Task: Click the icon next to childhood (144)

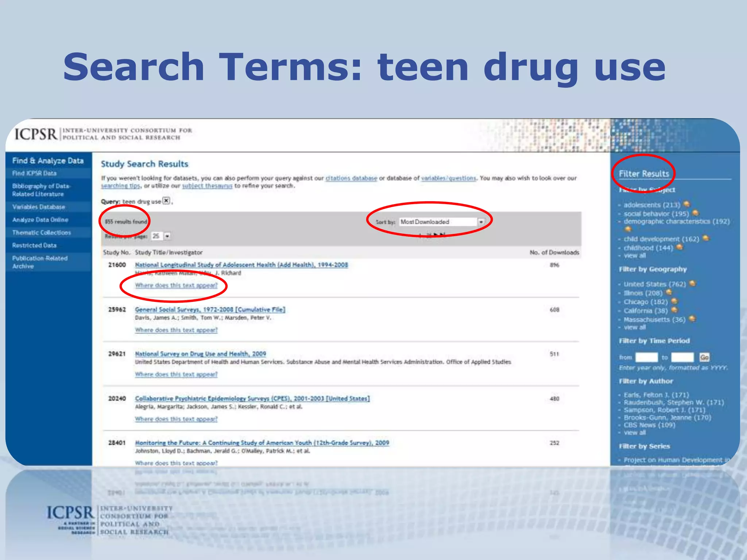Action: click(x=680, y=247)
